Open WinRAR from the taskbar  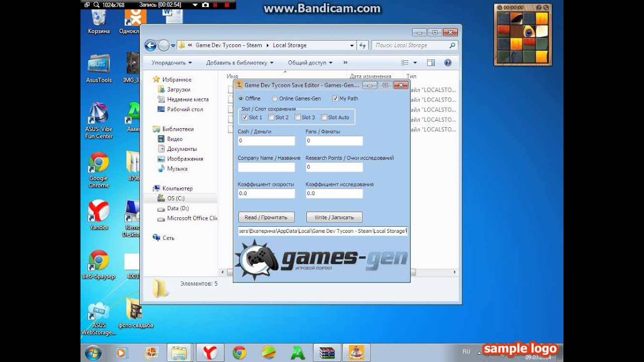tap(327, 353)
